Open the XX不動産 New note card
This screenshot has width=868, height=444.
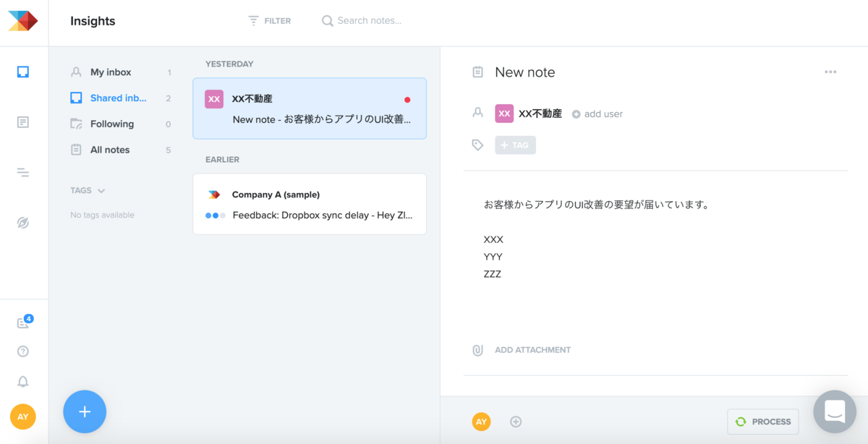pyautogui.click(x=310, y=108)
